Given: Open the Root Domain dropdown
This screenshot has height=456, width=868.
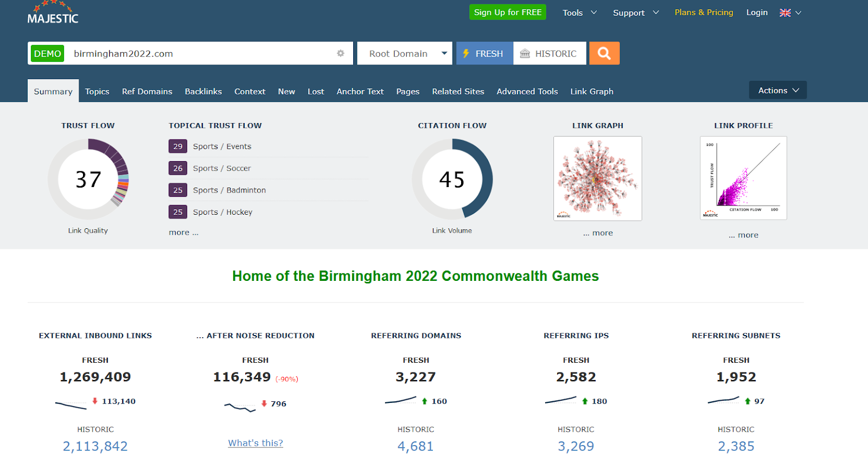Looking at the screenshot, I should 405,53.
